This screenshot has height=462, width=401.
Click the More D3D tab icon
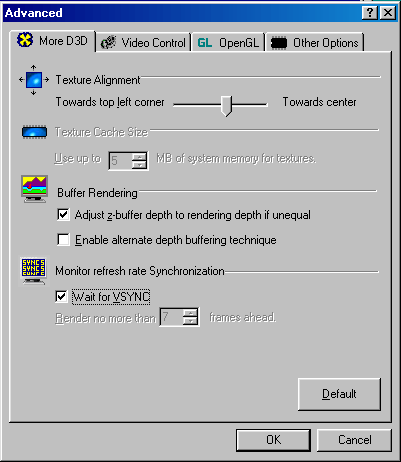25,40
